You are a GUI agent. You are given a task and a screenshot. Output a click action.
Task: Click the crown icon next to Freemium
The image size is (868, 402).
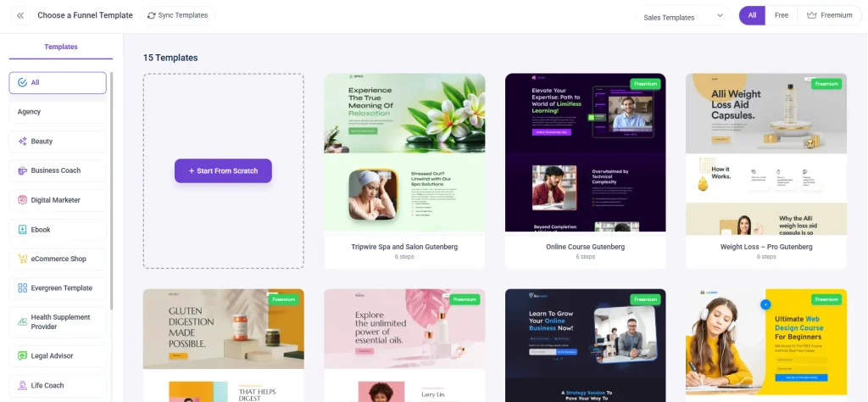tap(811, 15)
